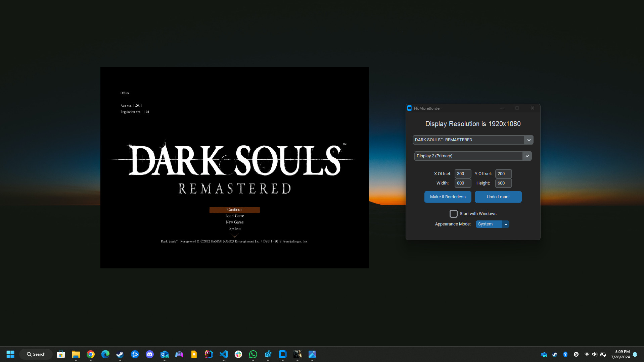This screenshot has width=644, height=362.
Task: Click the Bluetooth icon in system tray
Action: [x=565, y=354]
